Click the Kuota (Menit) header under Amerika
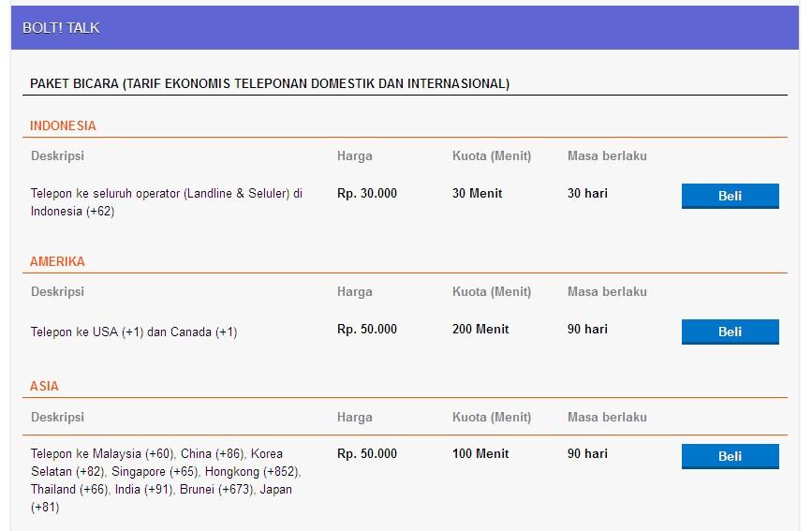 pos(492,291)
